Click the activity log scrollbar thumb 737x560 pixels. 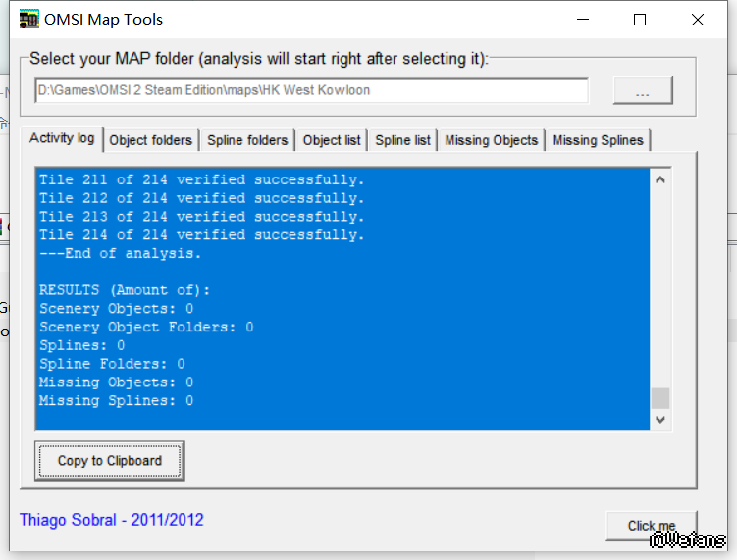(x=660, y=397)
